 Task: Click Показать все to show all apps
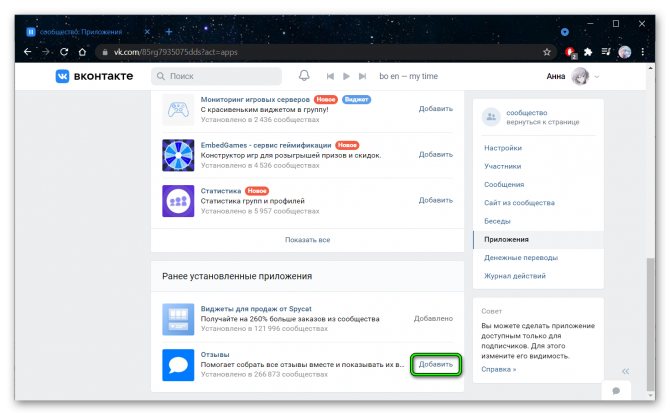307,240
